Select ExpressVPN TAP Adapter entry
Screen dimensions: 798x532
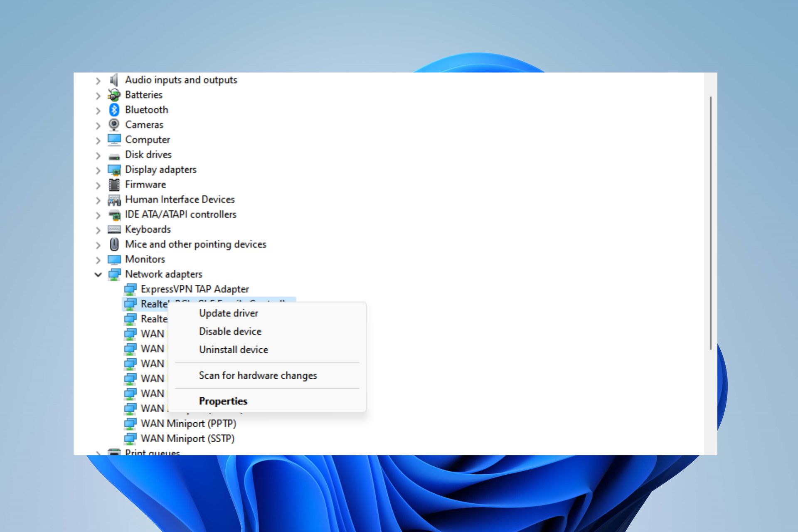pyautogui.click(x=195, y=289)
